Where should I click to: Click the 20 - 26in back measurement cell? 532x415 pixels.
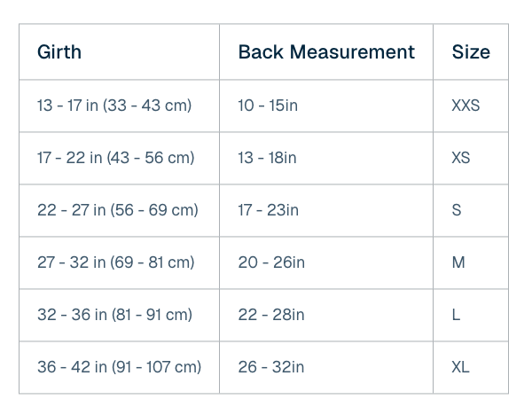pyautogui.click(x=326, y=262)
